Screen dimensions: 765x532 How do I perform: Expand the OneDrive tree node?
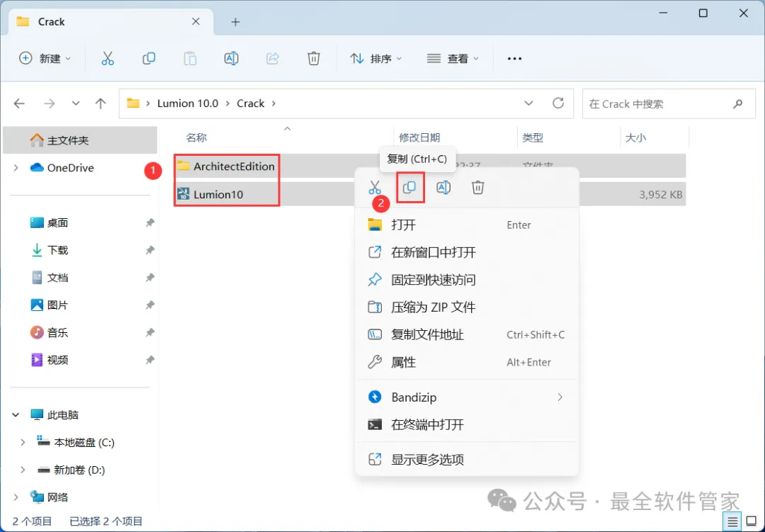[x=16, y=168]
